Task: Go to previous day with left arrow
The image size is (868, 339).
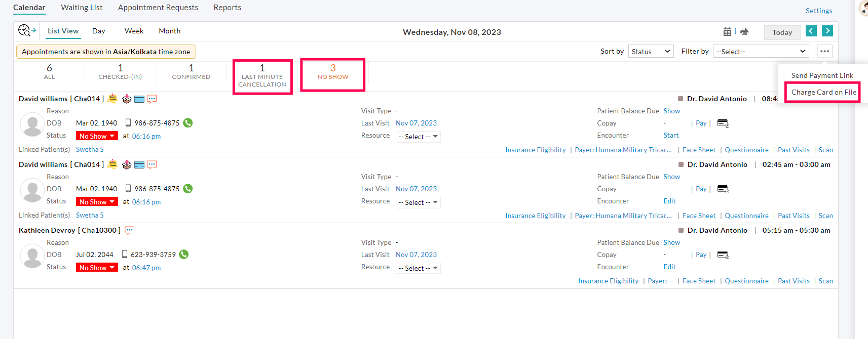Action: (x=811, y=31)
